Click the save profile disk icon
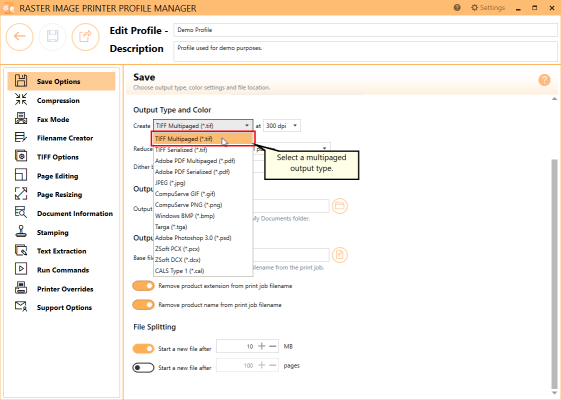Screen dimensions: 561x400 pos(52,36)
